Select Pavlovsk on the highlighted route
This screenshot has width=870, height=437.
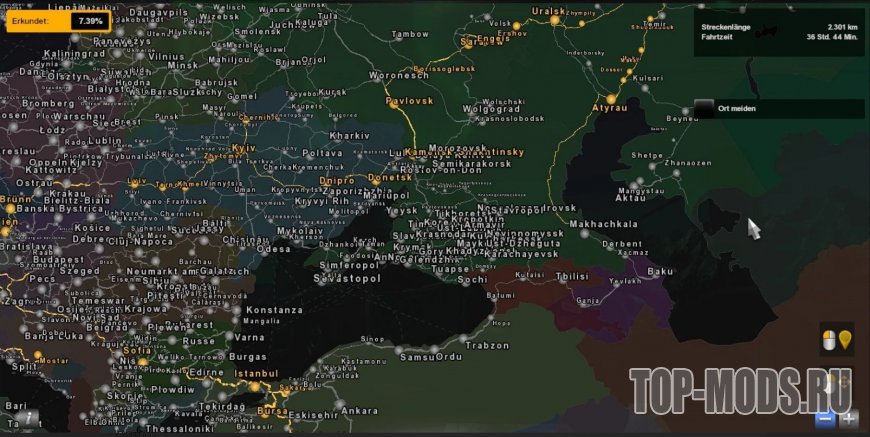408,102
